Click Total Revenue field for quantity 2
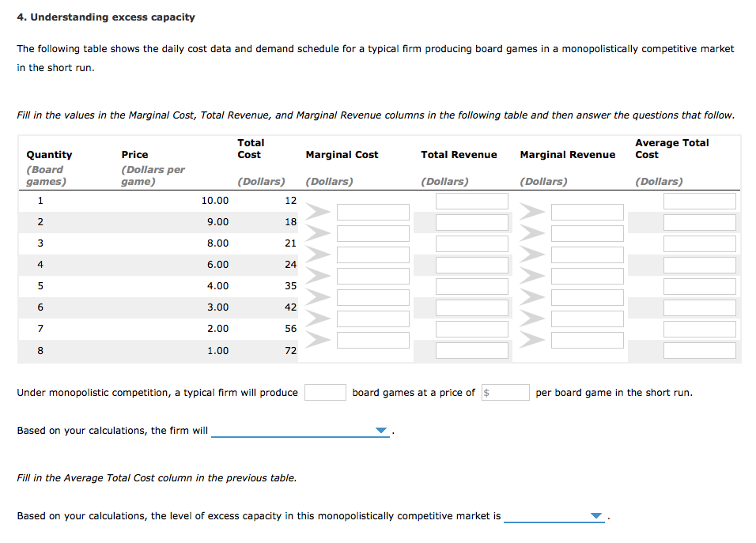The height and width of the screenshot is (543, 756). [471, 222]
